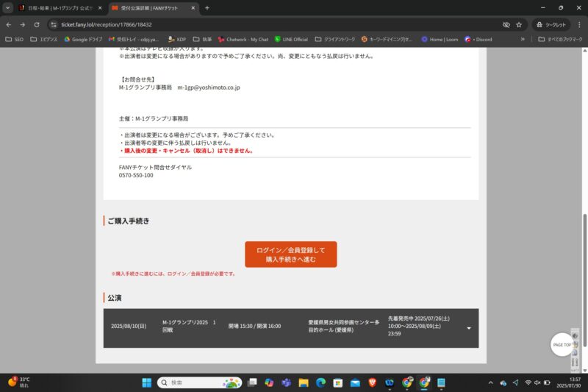The height and width of the screenshot is (392, 588).
Task: Select the m-1gp@yoshimoto.co.jp email text
Action: (209, 88)
